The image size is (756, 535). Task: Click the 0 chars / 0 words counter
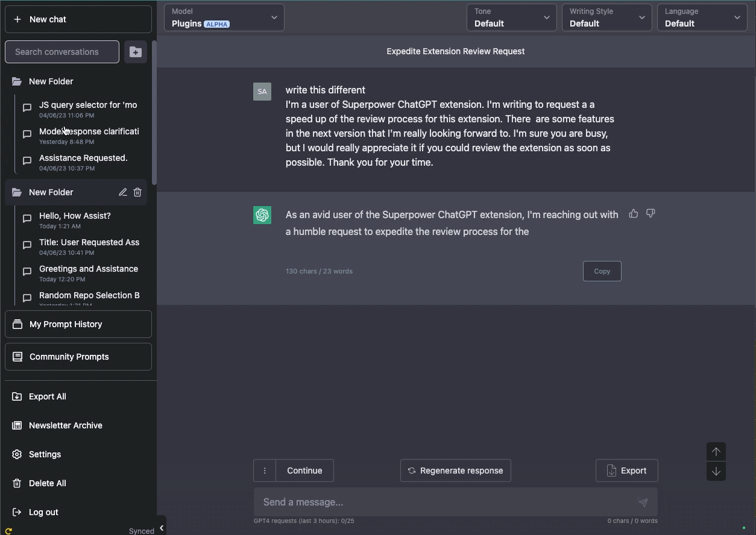coord(632,521)
